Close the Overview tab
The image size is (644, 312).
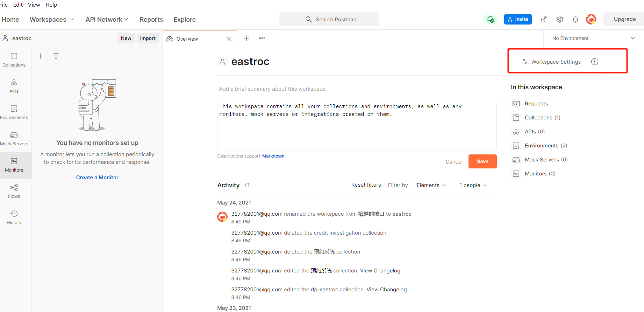[x=229, y=39]
